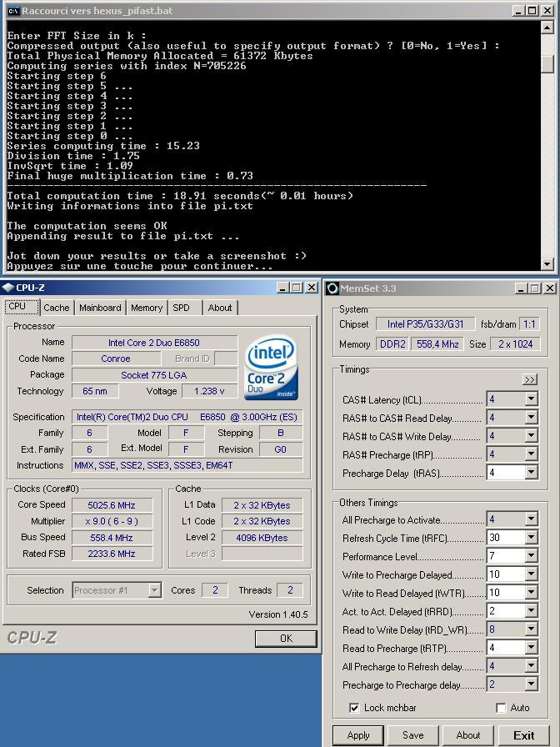Click the Intel Core 2 Duo logo
560x747 pixels.
[272, 367]
